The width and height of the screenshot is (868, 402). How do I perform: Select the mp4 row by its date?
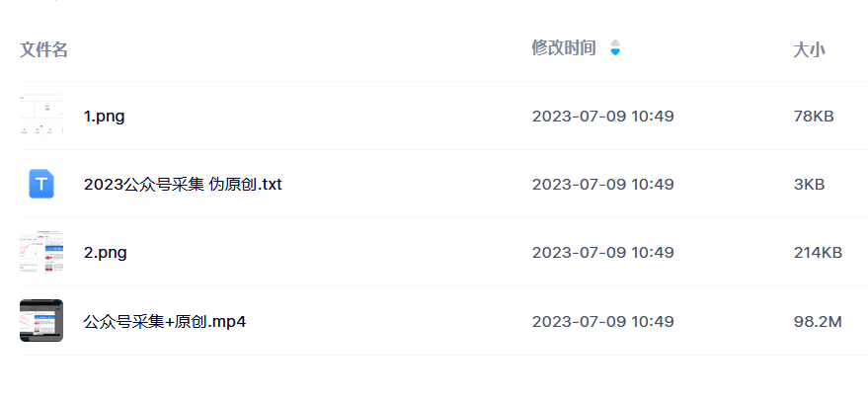[x=602, y=321]
